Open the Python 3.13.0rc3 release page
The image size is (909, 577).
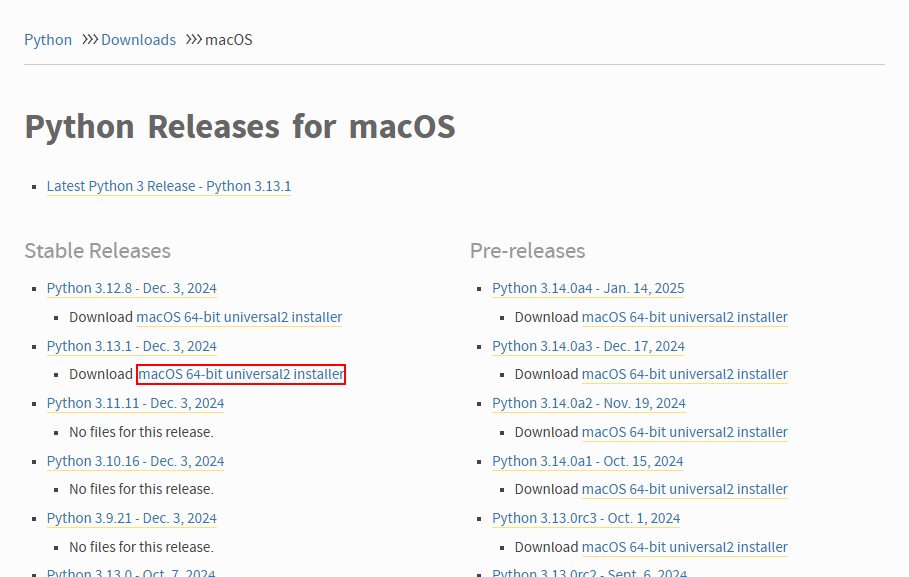(586, 518)
